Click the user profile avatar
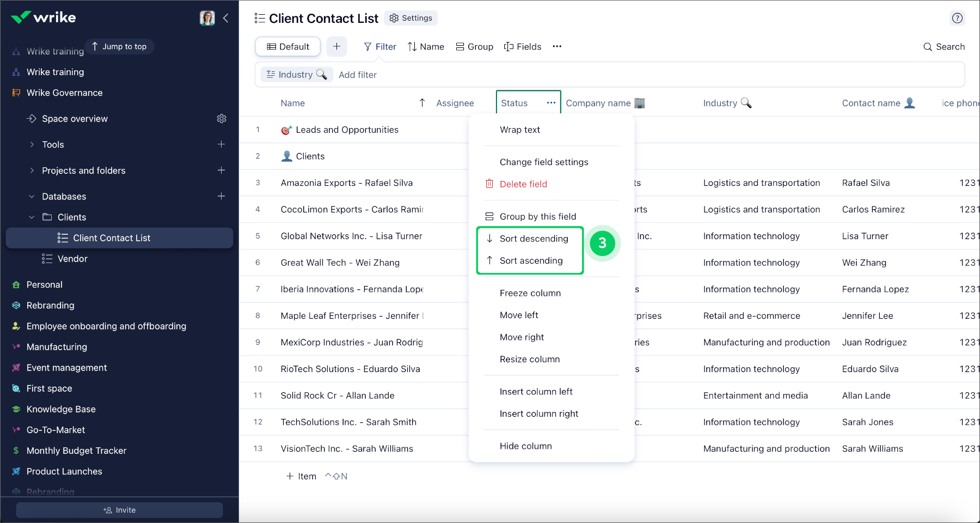Screen dimensions: 980x523 tap(207, 18)
